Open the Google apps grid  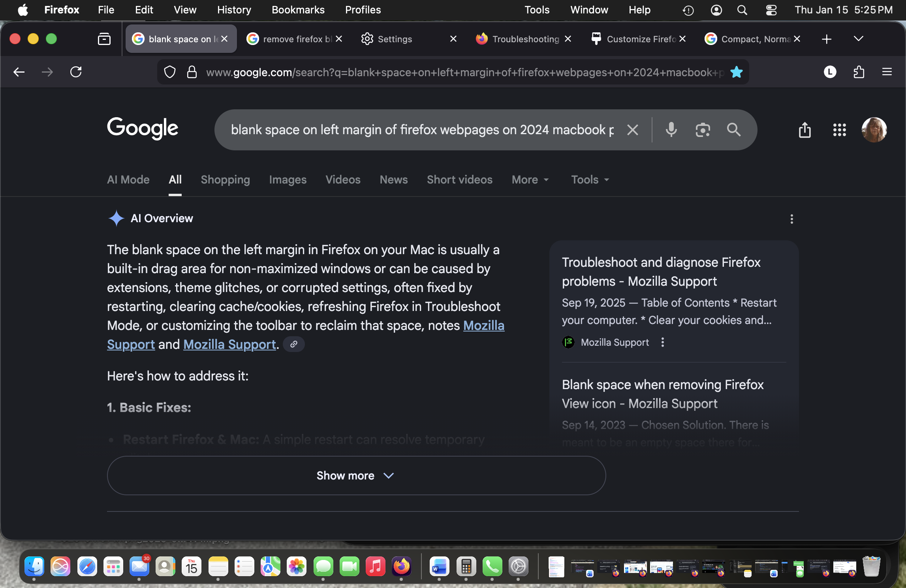tap(839, 129)
